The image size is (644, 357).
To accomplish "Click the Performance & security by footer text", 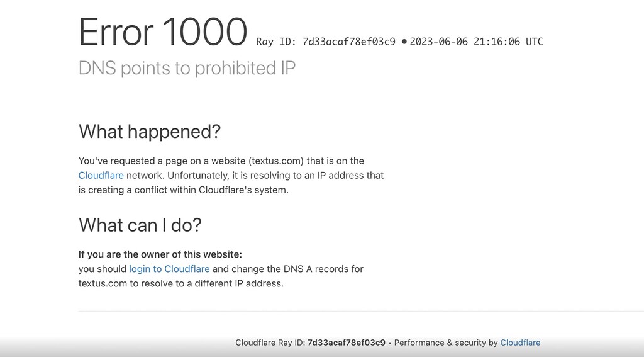I will pos(446,343).
